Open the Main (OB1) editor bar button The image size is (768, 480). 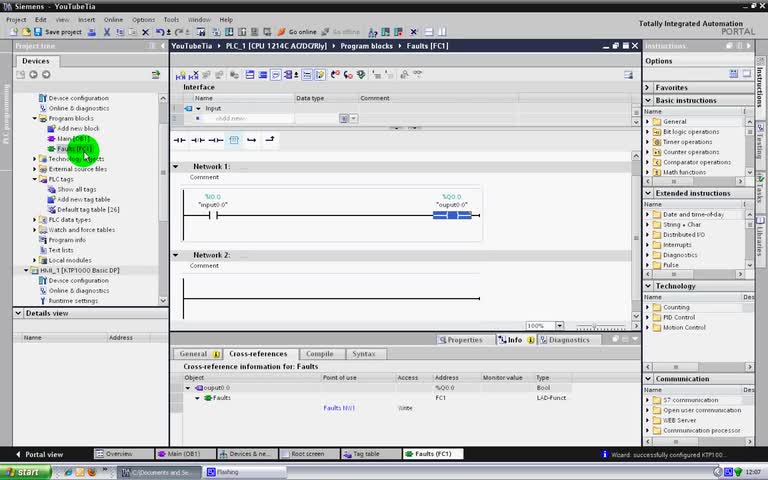click(x=185, y=454)
